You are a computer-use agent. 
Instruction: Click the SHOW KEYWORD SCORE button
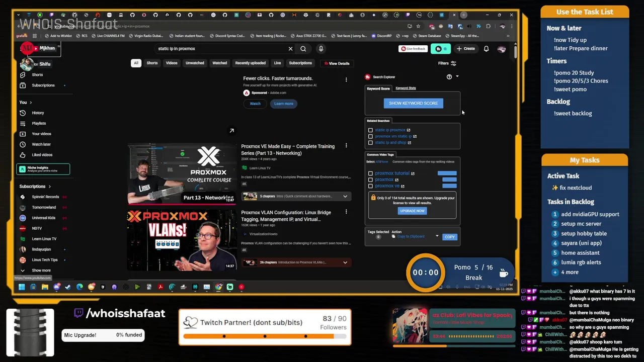[413, 103]
